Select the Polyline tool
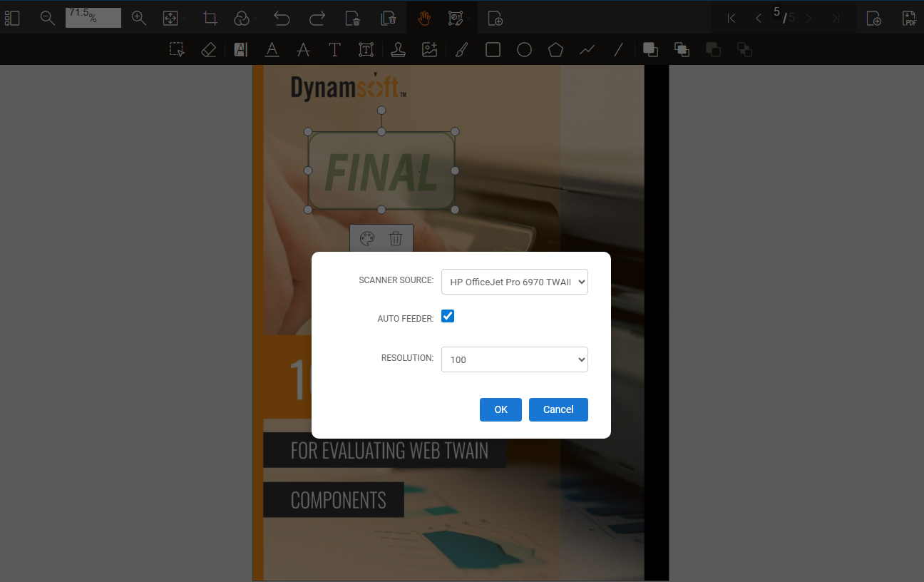The width and height of the screenshot is (924, 582). [587, 49]
